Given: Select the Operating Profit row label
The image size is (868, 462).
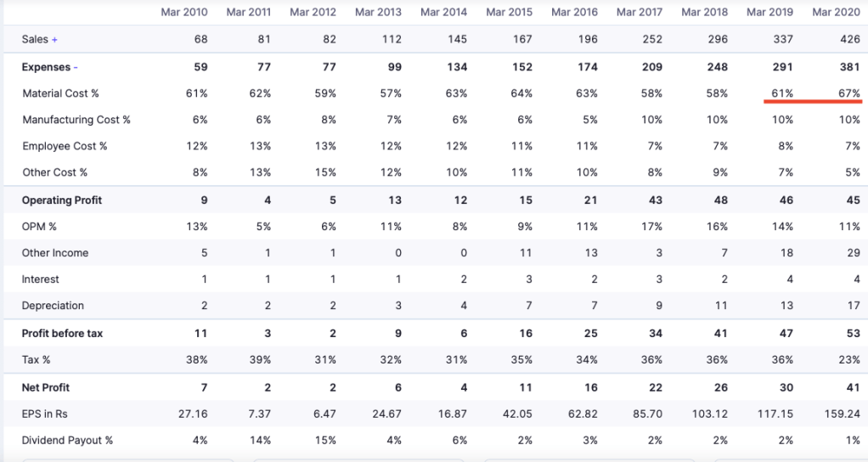Looking at the screenshot, I should click(62, 200).
